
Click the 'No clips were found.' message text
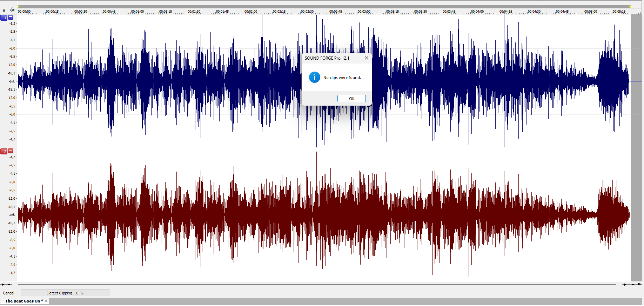click(342, 78)
